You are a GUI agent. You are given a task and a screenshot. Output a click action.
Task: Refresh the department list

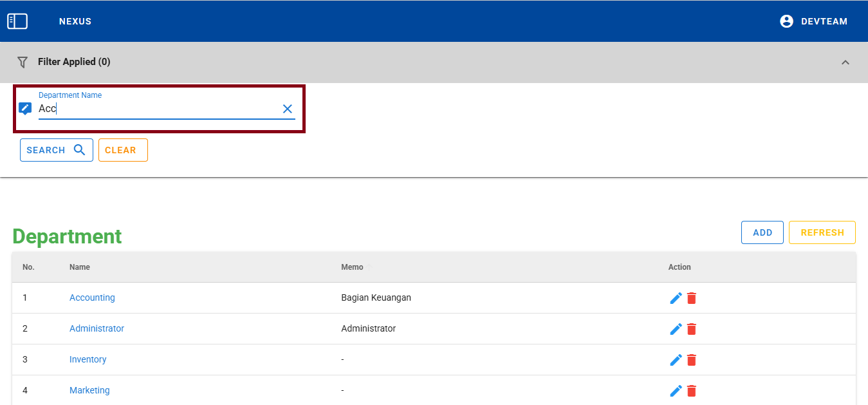point(822,232)
